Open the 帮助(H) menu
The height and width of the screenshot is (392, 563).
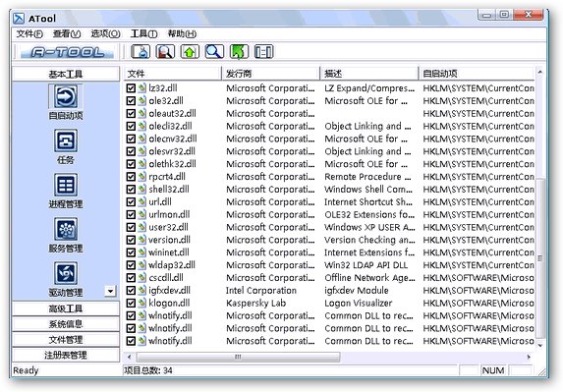(182, 33)
